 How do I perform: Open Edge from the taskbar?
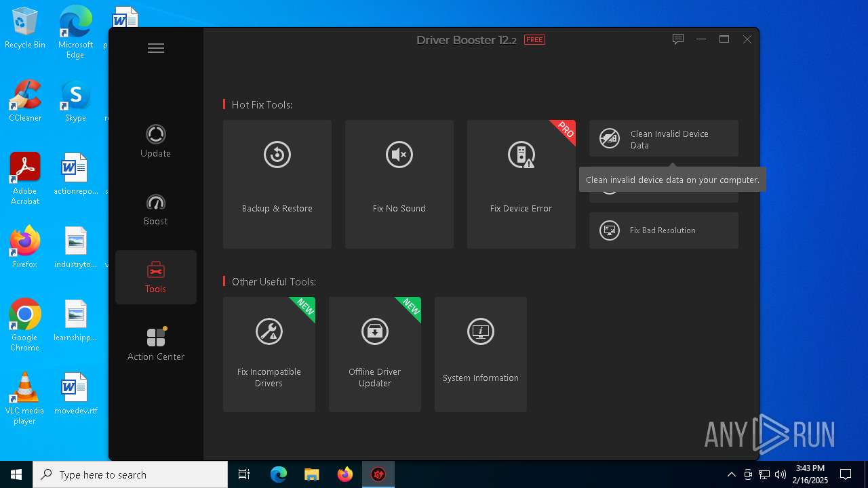tap(278, 474)
